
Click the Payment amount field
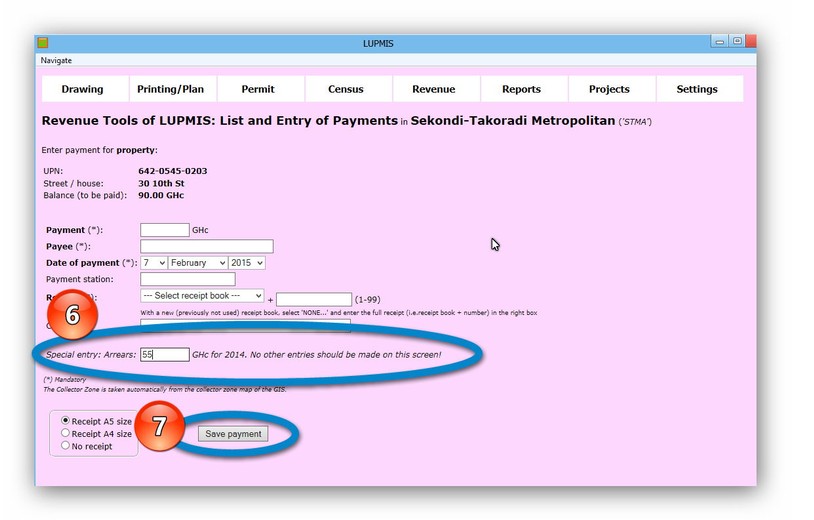pyautogui.click(x=165, y=230)
